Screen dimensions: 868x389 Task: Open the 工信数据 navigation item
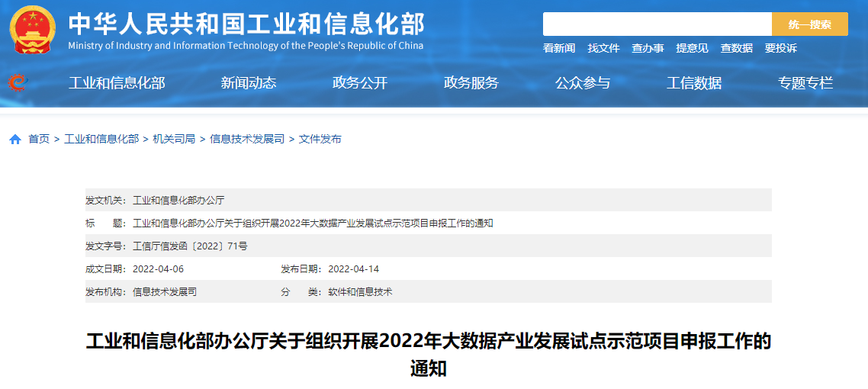click(694, 83)
